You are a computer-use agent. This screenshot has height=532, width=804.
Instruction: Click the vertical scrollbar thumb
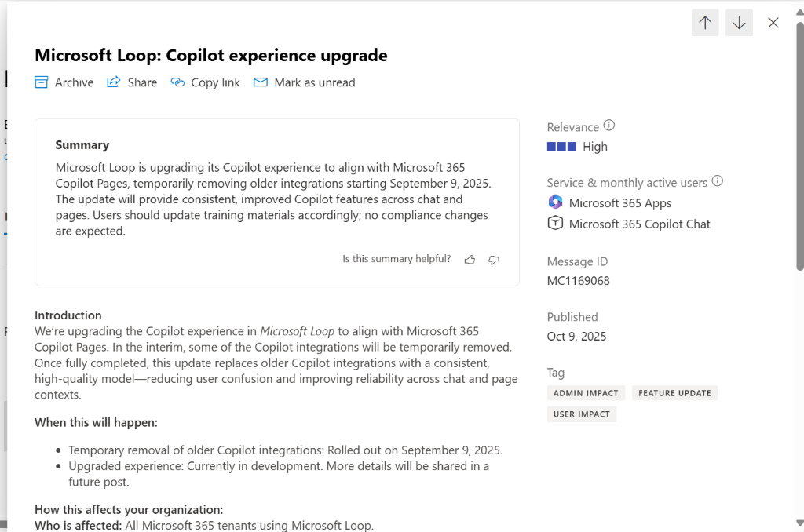(800, 146)
